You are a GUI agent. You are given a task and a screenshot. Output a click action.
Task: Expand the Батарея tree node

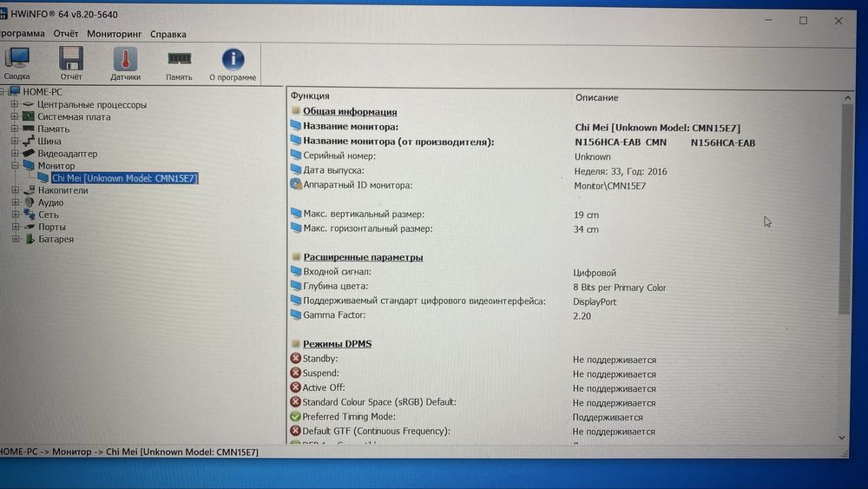pyautogui.click(x=16, y=239)
